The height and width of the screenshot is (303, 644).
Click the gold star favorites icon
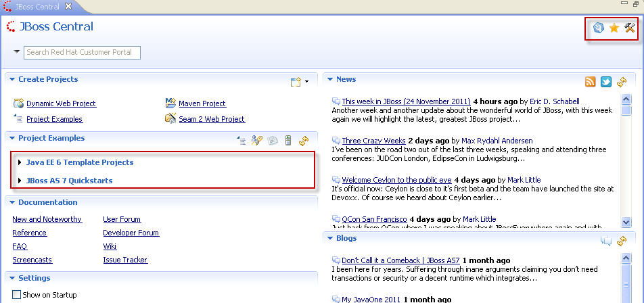tap(614, 28)
